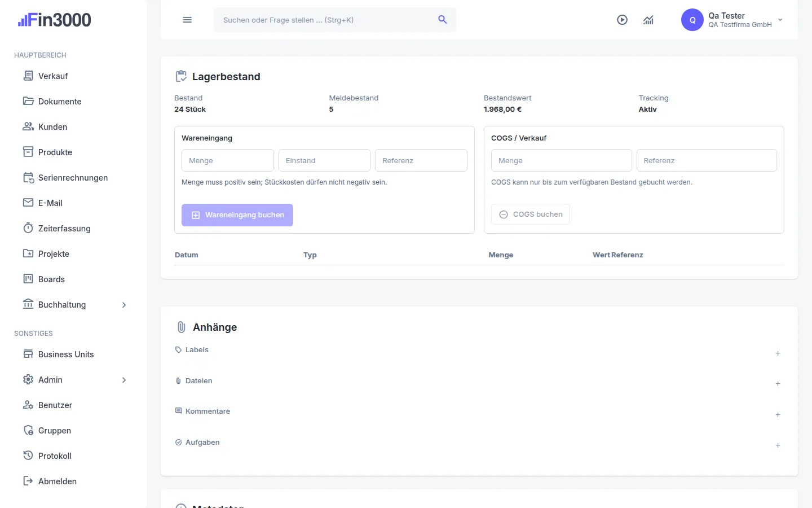Click the Protokoll history icon

click(28, 456)
